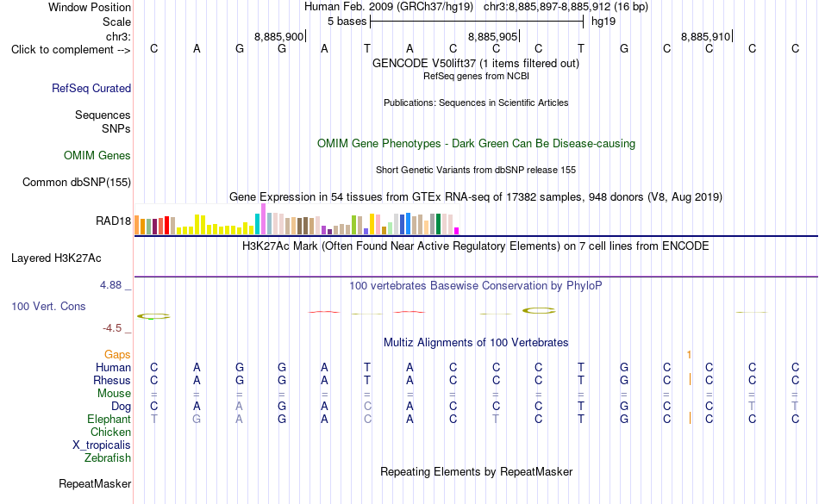The width and height of the screenshot is (819, 504).
Task: Select the Sequences track label
Action: (103, 115)
